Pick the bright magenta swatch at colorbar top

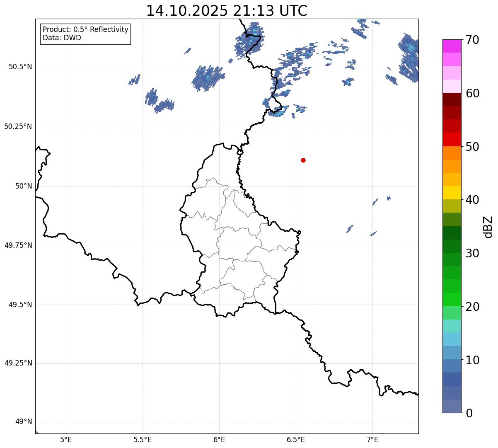click(452, 46)
